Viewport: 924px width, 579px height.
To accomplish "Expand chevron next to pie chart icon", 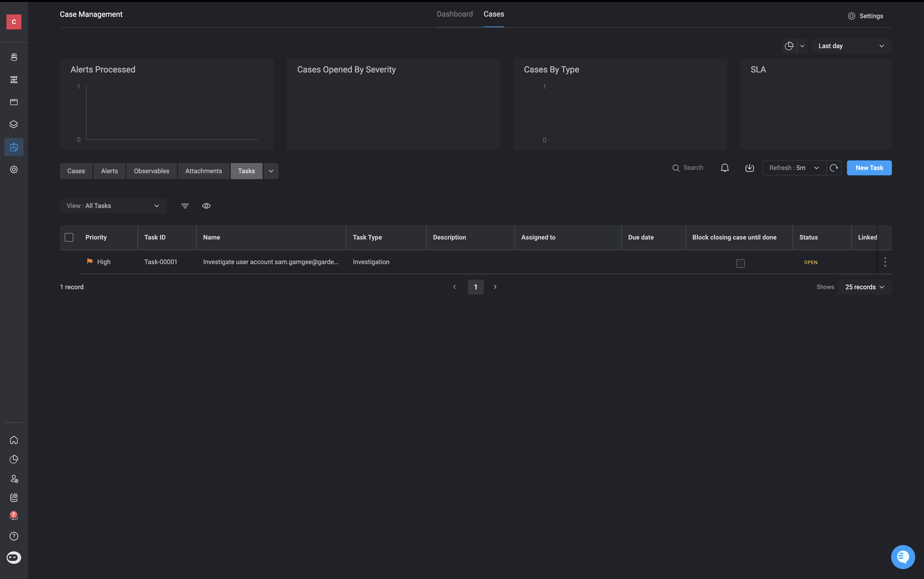I will pyautogui.click(x=802, y=46).
